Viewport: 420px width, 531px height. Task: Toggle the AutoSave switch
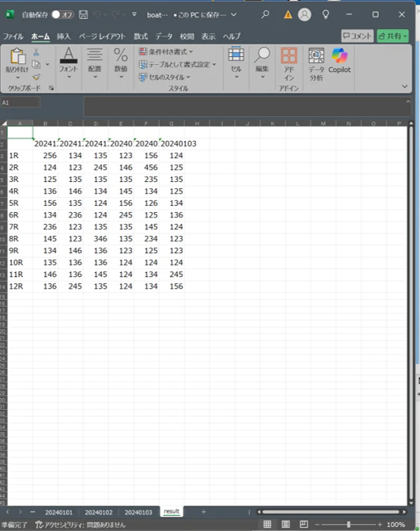62,14
